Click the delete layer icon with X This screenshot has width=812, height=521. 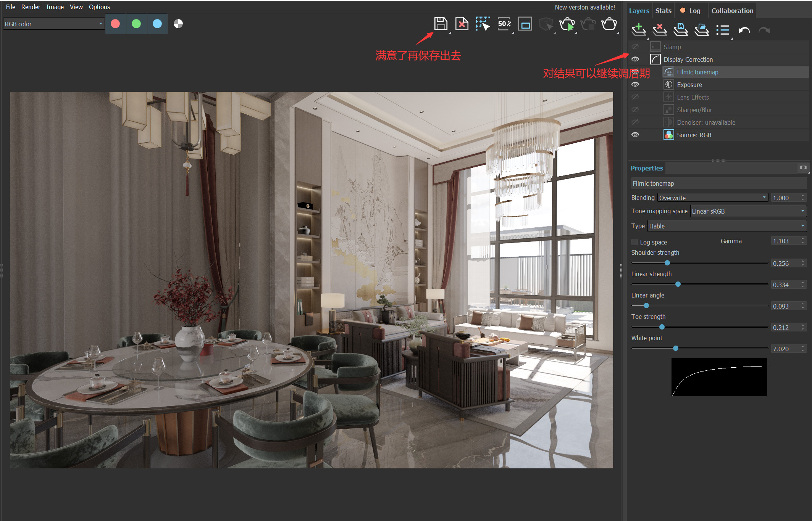click(x=659, y=30)
